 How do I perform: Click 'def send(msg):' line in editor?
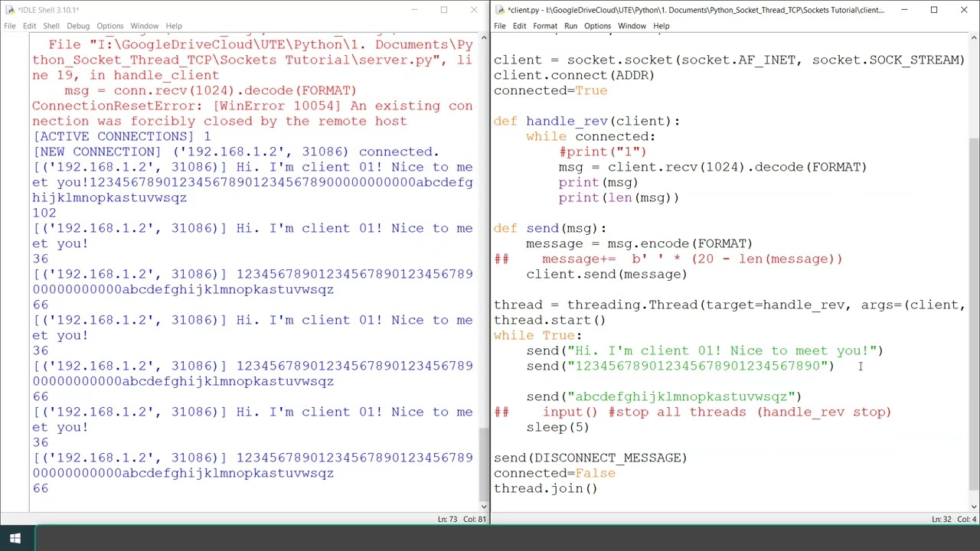[550, 228]
